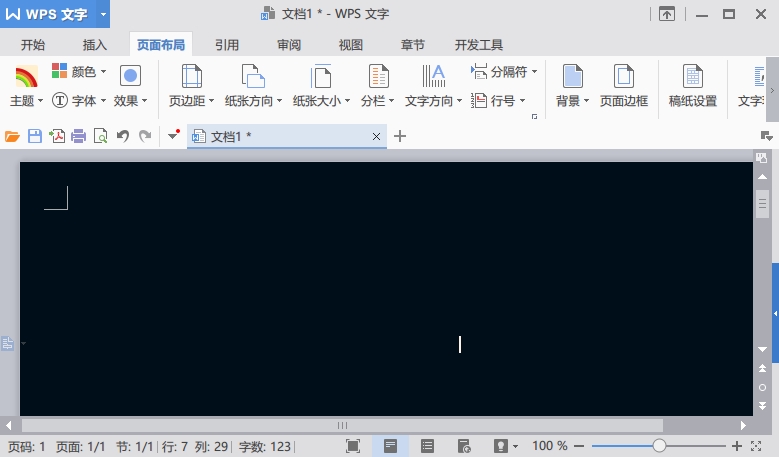Click the 字体 theme fonts icon
779x457 pixels.
60,100
